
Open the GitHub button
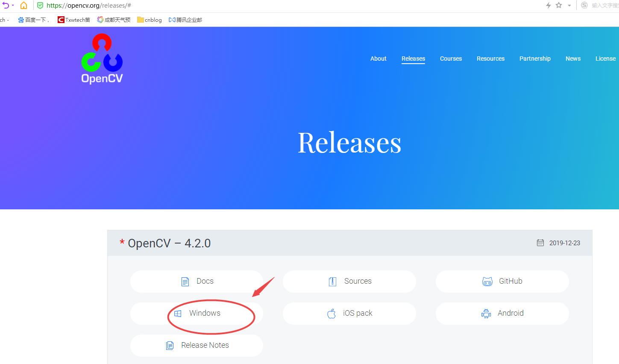tap(502, 281)
